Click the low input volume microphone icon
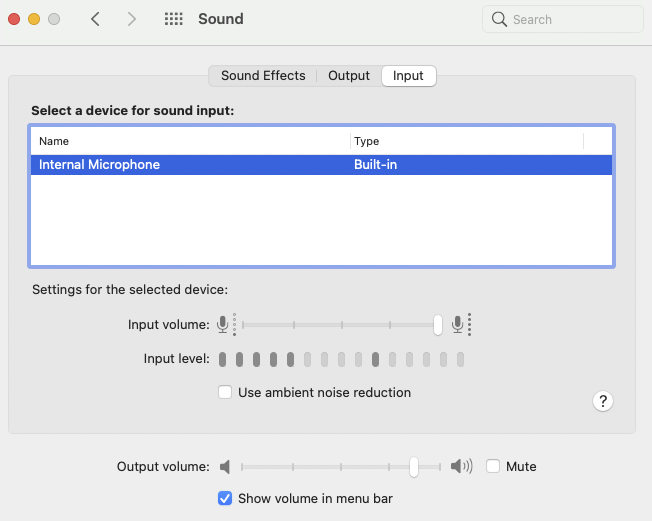 (222, 324)
